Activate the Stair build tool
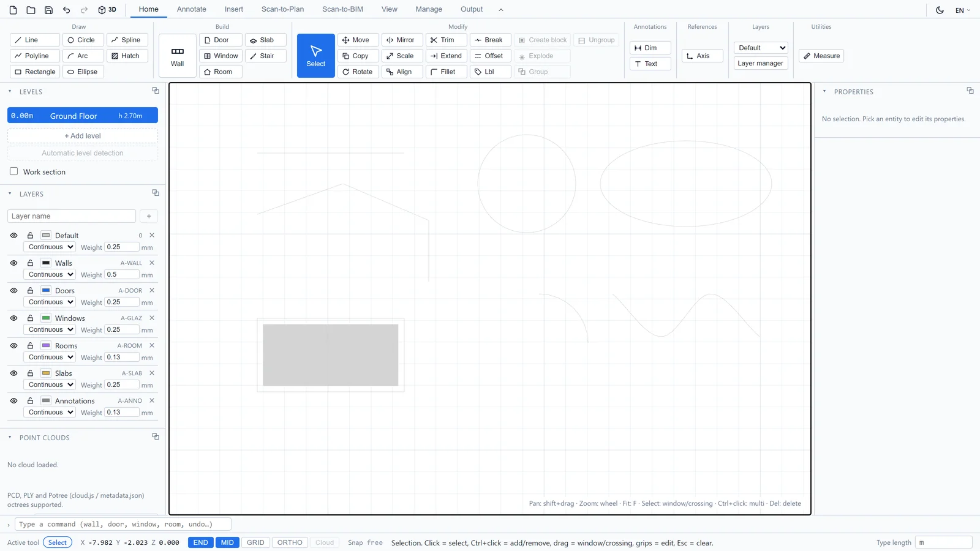 pos(266,56)
